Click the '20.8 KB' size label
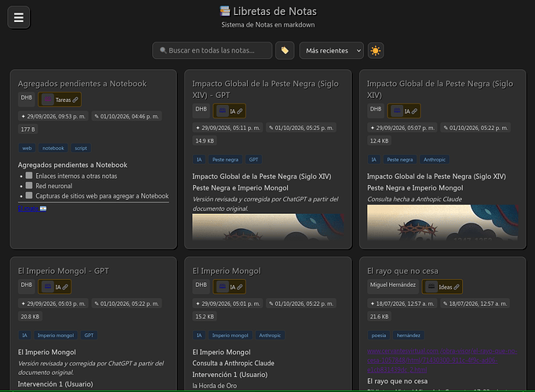This screenshot has height=392, width=535. click(30, 317)
